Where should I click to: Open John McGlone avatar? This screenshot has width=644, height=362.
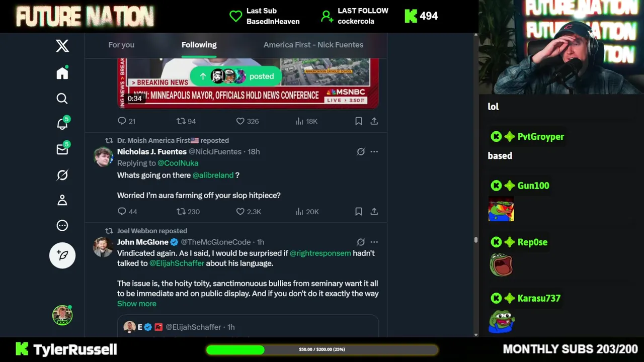[x=103, y=247]
